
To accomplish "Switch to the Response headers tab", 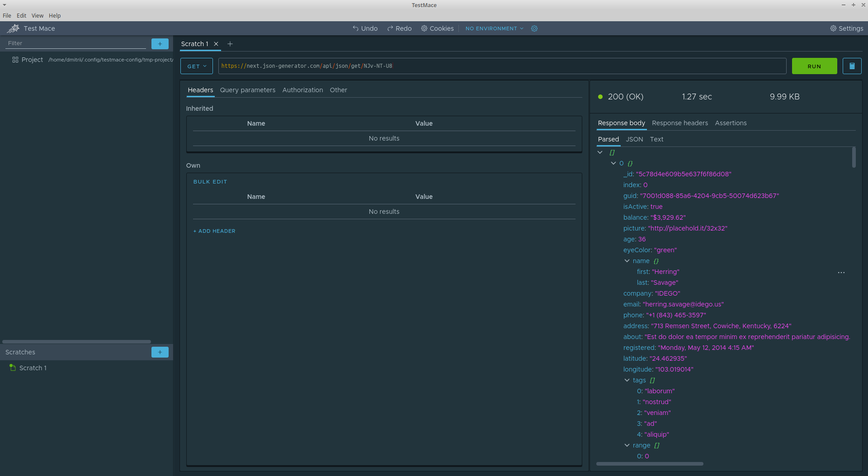I will pyautogui.click(x=680, y=123).
